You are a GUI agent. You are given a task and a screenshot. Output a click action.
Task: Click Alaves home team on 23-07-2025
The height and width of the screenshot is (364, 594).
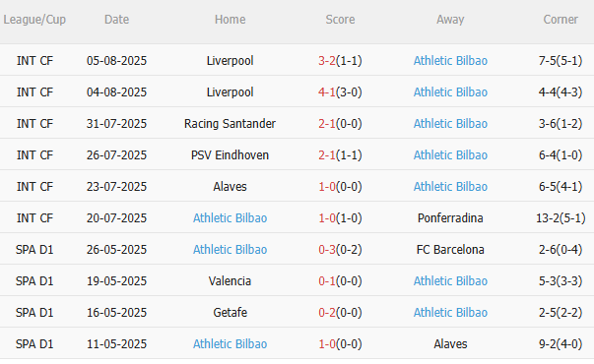230,186
